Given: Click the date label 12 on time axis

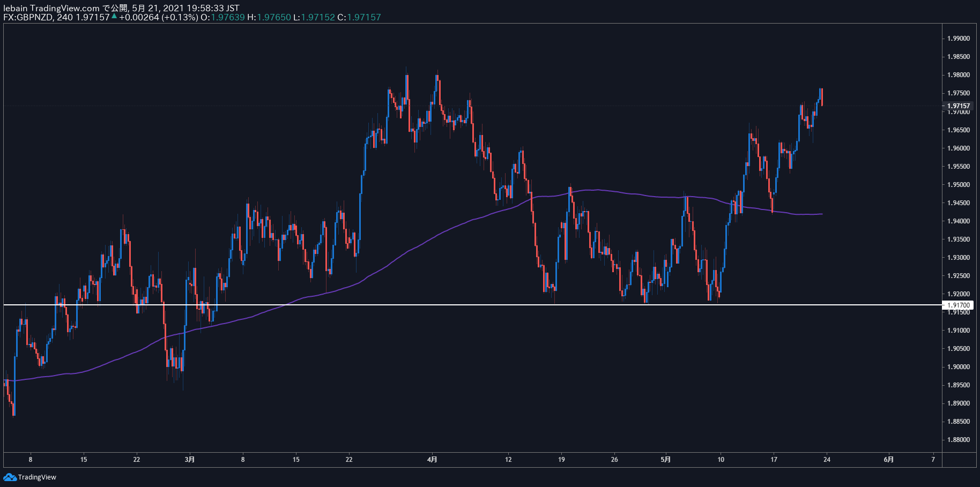Looking at the screenshot, I should tap(508, 459).
